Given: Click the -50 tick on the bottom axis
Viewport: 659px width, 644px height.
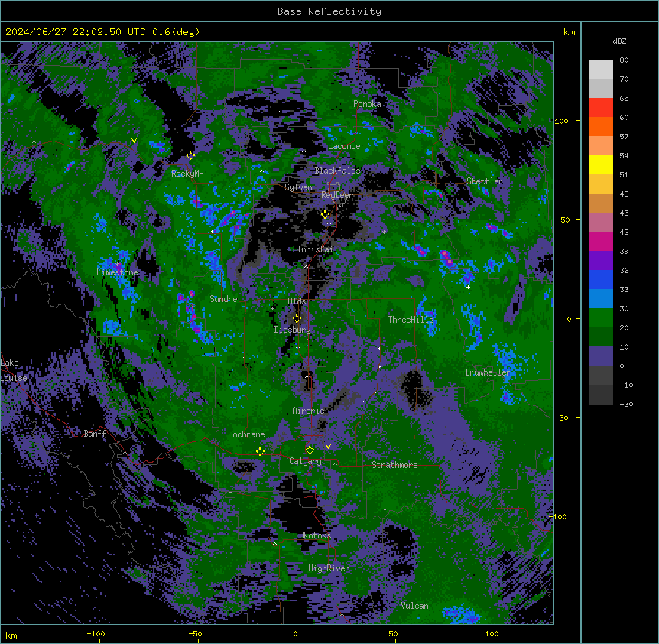Looking at the screenshot, I should click(195, 633).
